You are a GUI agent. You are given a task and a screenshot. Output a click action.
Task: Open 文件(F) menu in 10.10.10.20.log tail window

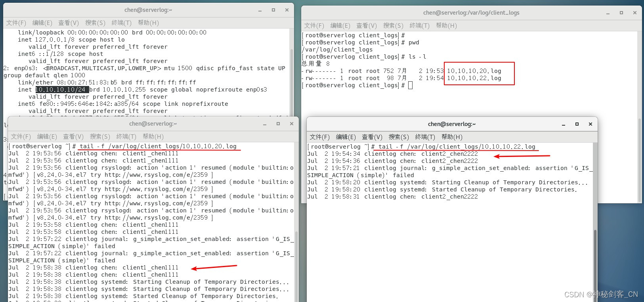tap(21, 136)
